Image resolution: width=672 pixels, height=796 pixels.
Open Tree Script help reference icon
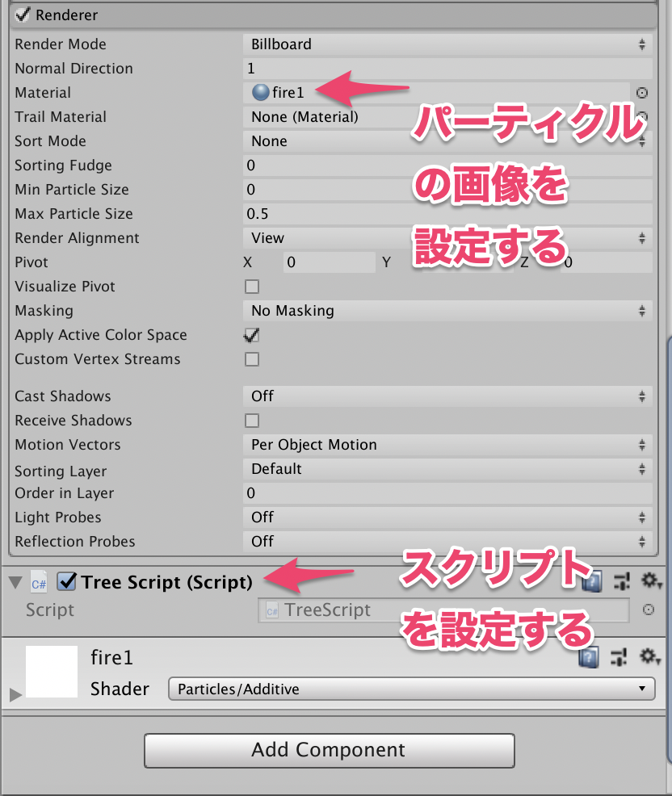coord(592,582)
